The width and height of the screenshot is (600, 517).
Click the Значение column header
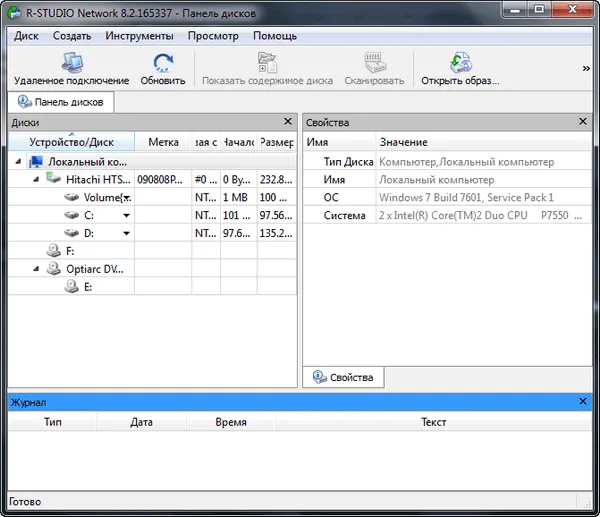484,142
